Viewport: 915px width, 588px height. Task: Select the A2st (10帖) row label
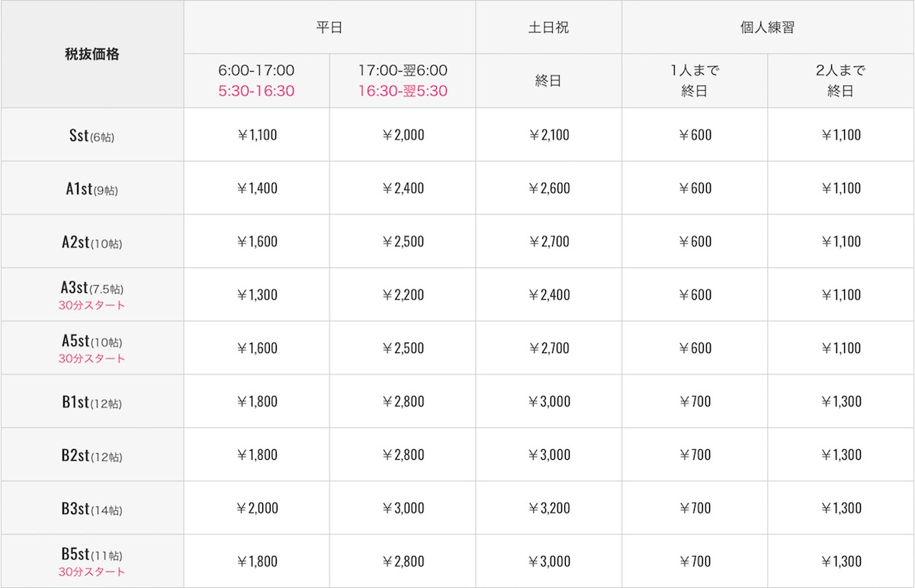(x=91, y=243)
